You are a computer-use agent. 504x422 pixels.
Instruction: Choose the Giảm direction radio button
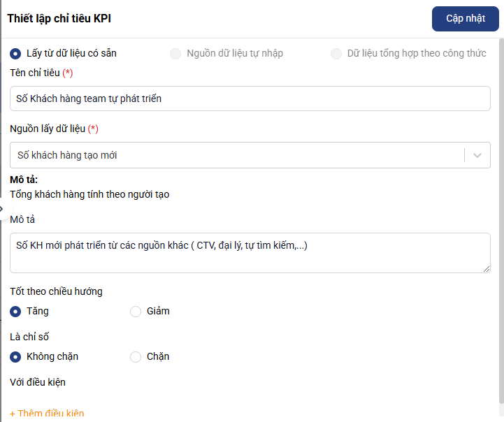[136, 311]
